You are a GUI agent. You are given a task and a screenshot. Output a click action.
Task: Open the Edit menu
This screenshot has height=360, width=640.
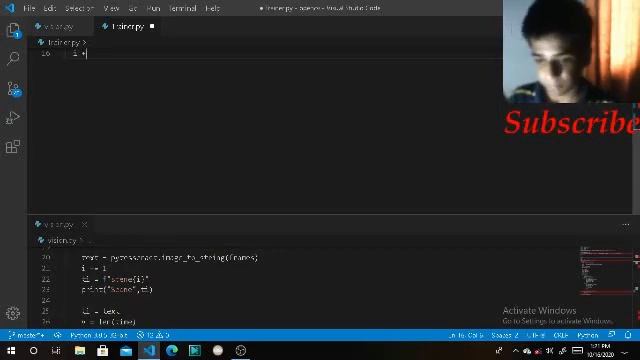click(49, 8)
